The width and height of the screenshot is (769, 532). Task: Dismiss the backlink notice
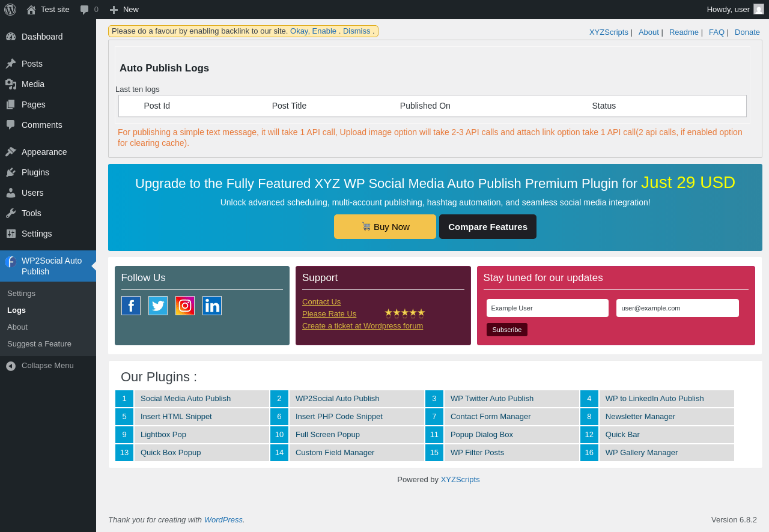pos(357,31)
